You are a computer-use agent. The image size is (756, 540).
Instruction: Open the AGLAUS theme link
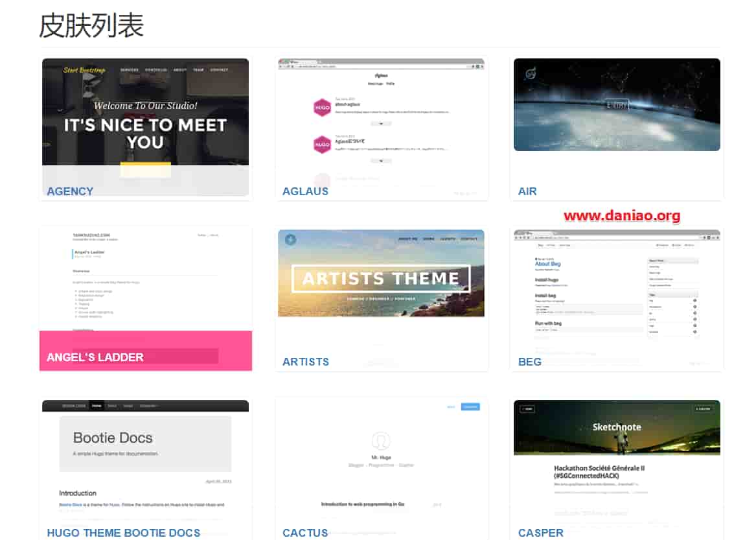click(x=305, y=192)
